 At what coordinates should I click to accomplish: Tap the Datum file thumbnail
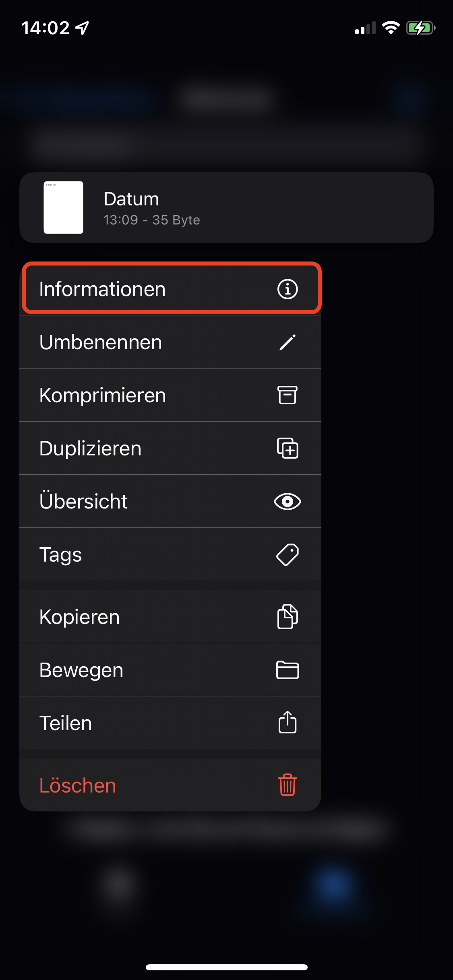pyautogui.click(x=64, y=208)
